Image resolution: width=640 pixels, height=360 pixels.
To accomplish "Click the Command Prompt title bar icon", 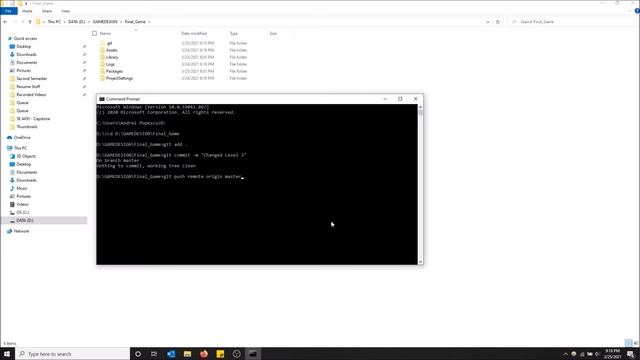I will 102,99.
